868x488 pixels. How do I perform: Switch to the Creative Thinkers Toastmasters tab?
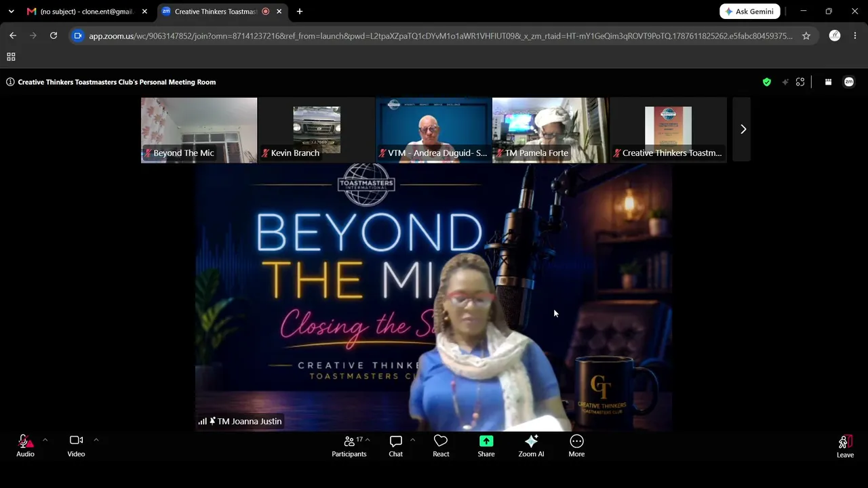tap(222, 12)
